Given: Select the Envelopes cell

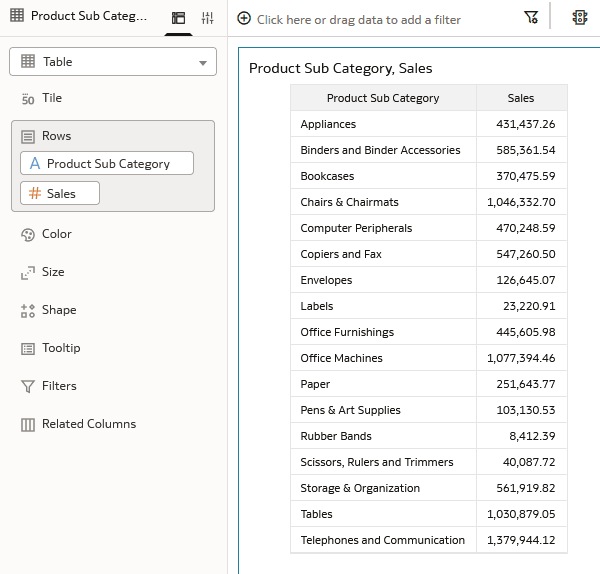Looking at the screenshot, I should (383, 280).
